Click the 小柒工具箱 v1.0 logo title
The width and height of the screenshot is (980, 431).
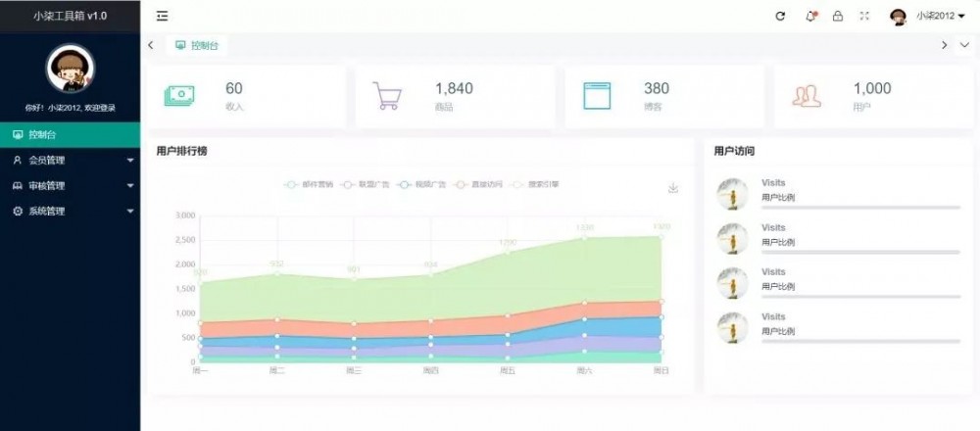(70, 17)
